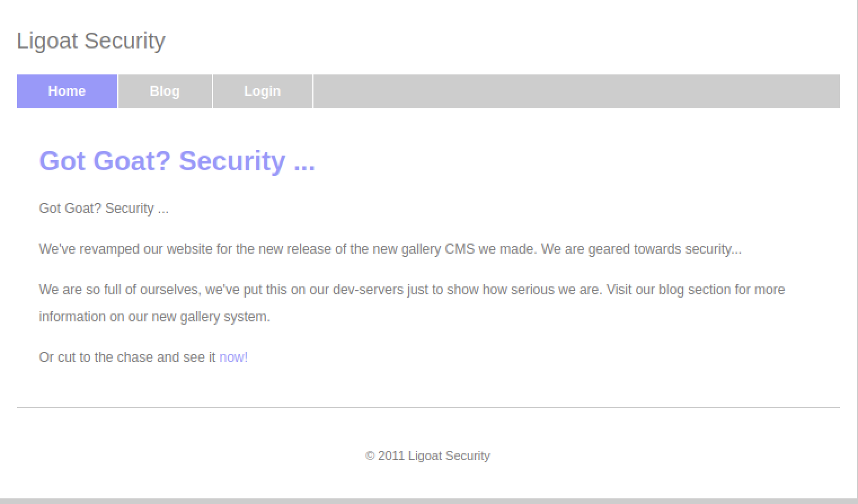Click the "Got Goat? Security ..." large heading
The height and width of the screenshot is (504, 858).
click(177, 161)
